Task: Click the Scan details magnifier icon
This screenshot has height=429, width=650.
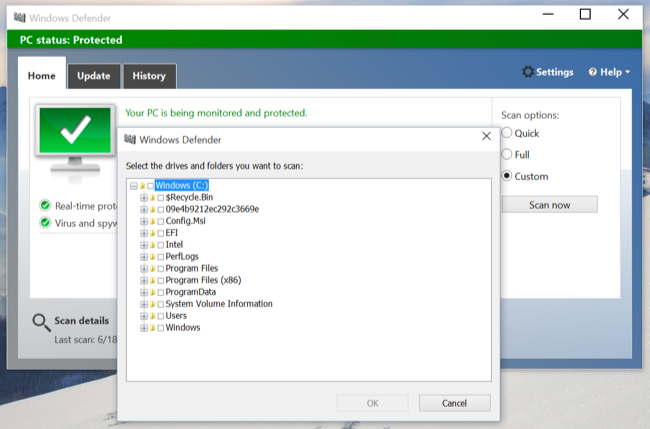Action: coord(41,322)
